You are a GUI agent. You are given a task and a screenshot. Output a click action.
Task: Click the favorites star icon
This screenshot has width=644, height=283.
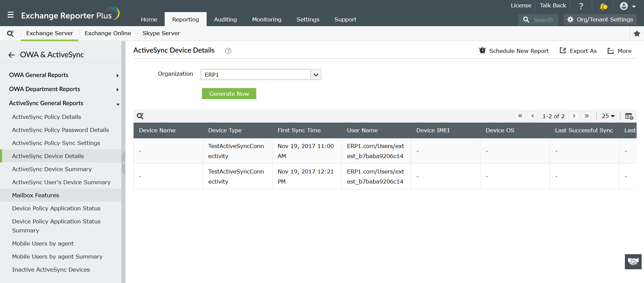[x=637, y=33]
